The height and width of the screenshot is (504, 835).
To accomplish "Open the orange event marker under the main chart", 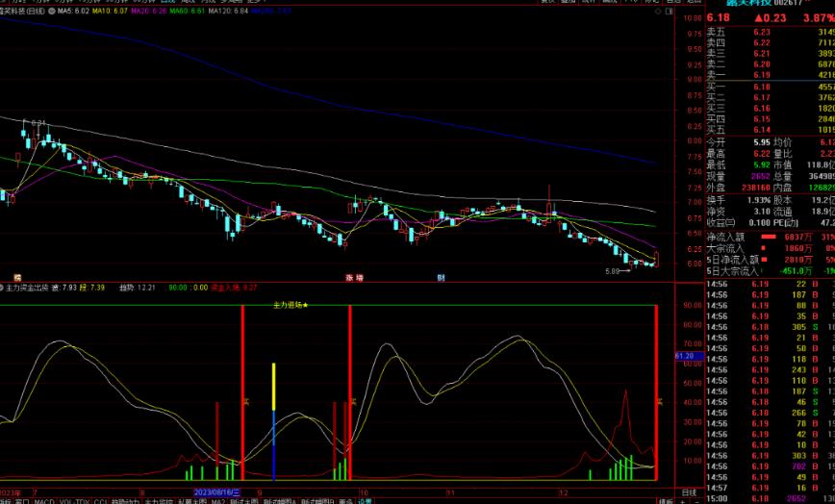I will [17, 278].
